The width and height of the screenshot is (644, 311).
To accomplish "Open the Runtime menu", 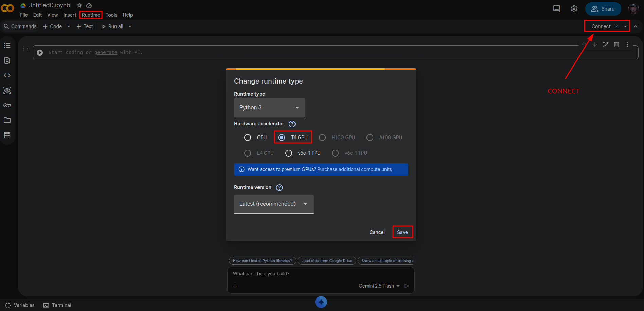I will (91, 15).
